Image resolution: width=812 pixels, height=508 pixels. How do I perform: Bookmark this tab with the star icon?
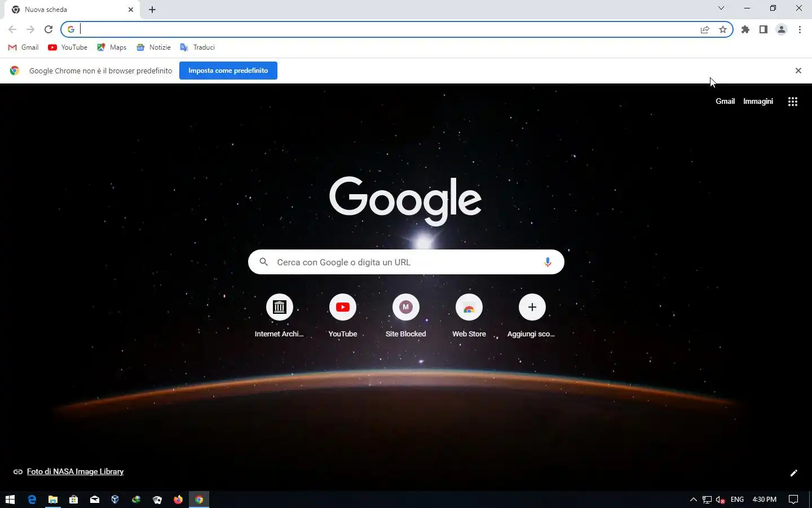tap(723, 30)
